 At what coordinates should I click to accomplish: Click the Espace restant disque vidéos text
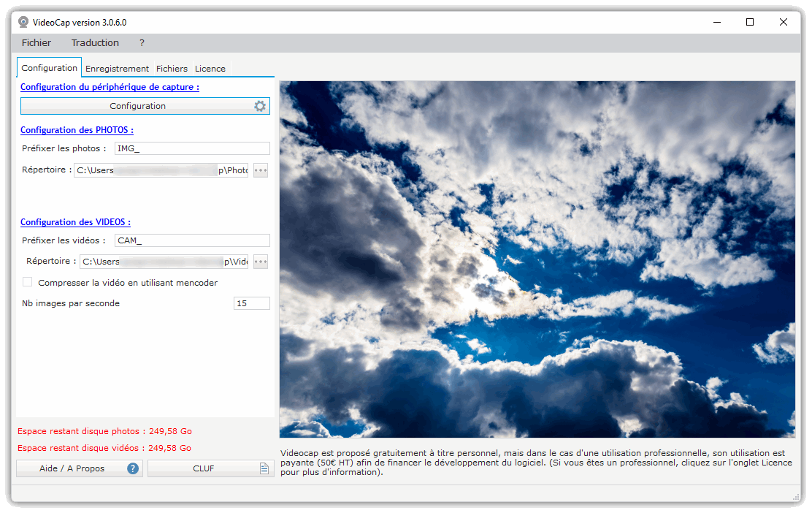(x=104, y=448)
